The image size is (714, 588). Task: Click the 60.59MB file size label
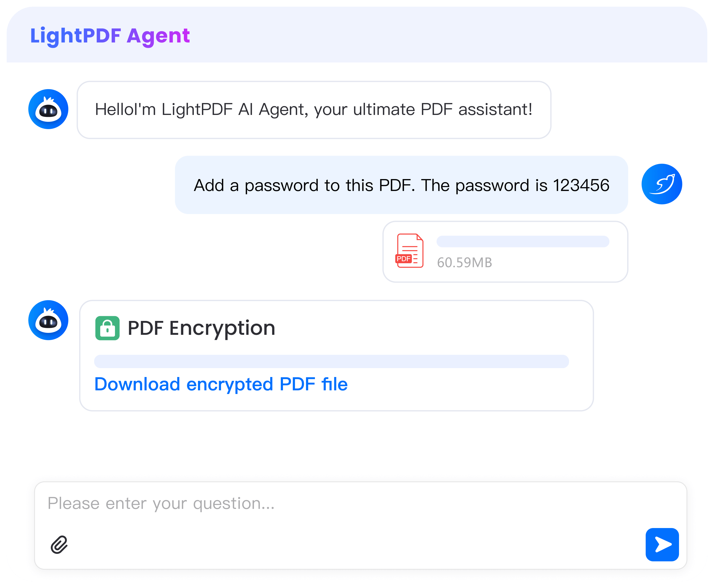464,263
